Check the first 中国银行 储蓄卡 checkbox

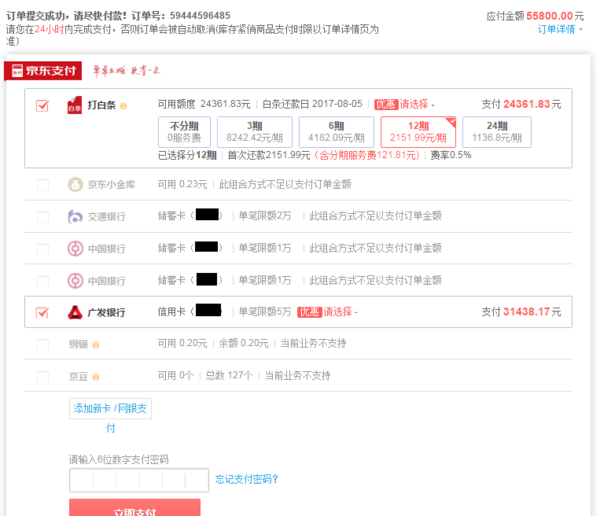coord(42,249)
